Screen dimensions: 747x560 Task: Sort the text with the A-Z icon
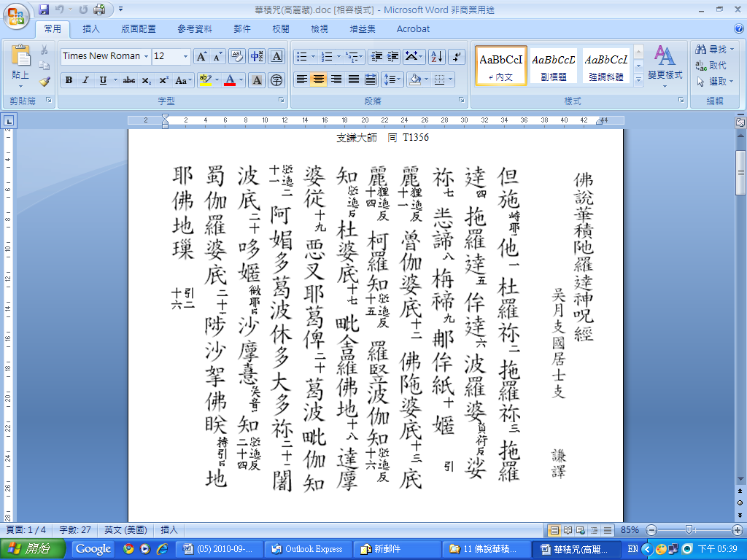(x=436, y=56)
